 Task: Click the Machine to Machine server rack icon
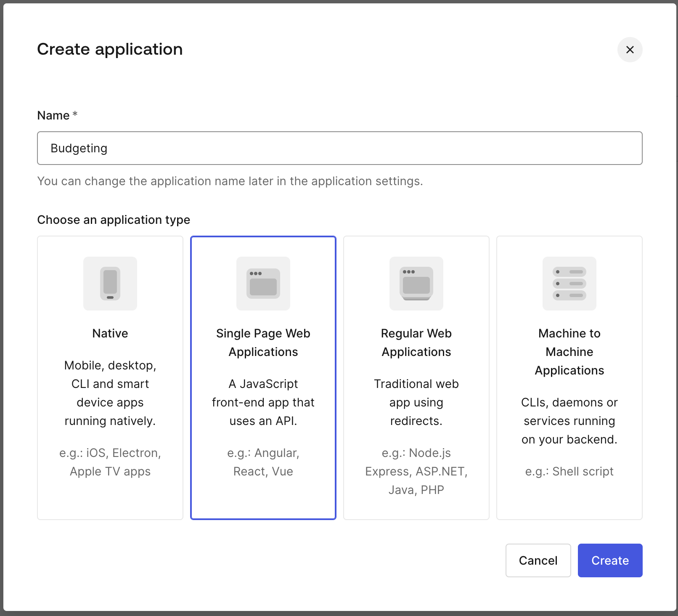coord(569,283)
